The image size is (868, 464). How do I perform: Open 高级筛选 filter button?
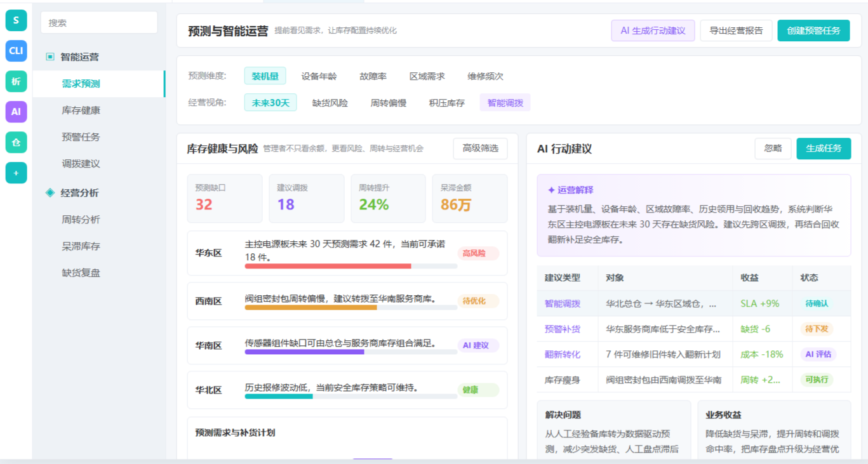[x=480, y=149]
